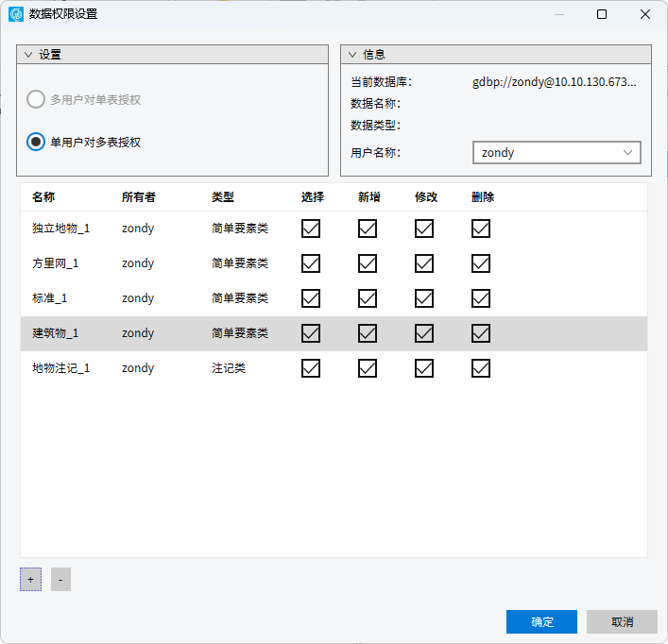The height and width of the screenshot is (644, 668).
Task: Collapse the 信息 panel section
Action: tap(352, 55)
